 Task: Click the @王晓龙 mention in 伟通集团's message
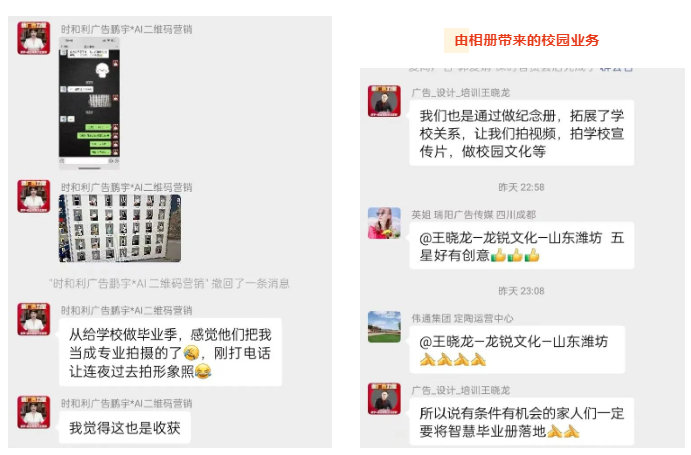coord(513,342)
